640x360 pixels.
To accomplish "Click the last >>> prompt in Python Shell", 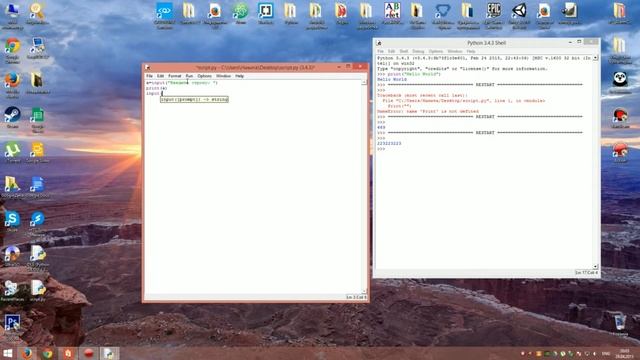I will (x=381, y=149).
